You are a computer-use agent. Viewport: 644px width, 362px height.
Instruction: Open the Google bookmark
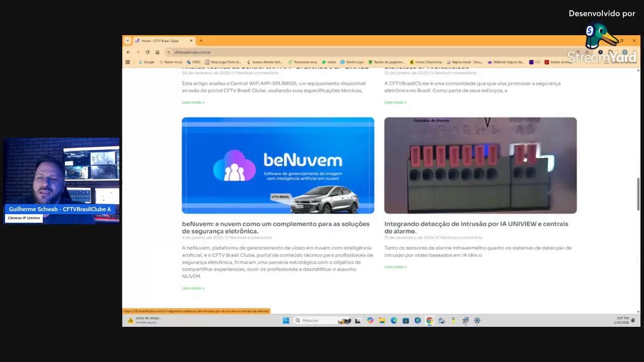[146, 62]
